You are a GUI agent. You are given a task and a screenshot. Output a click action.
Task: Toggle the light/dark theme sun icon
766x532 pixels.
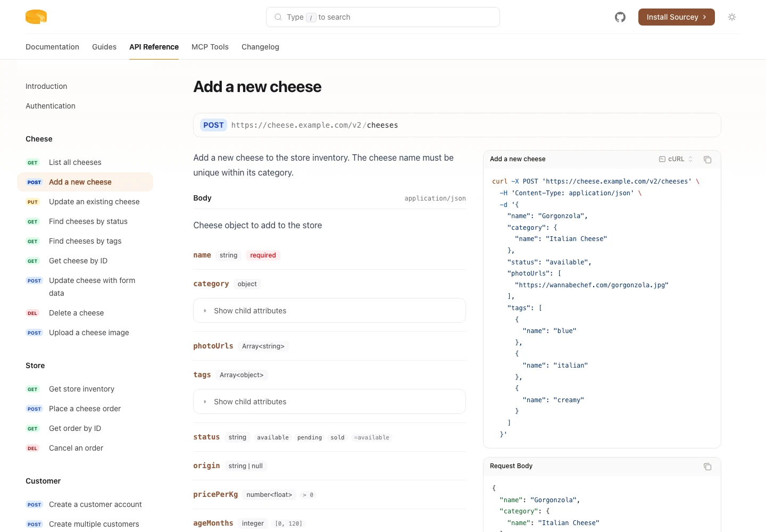click(732, 17)
